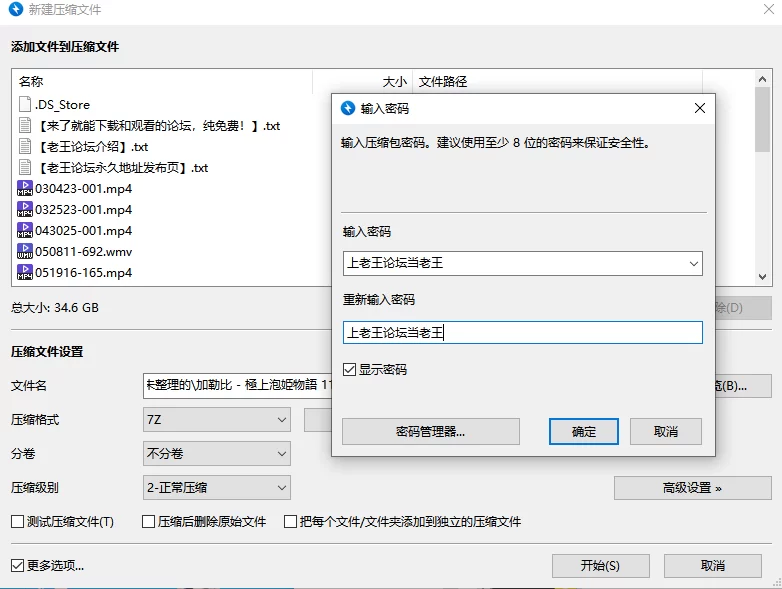The width and height of the screenshot is (782, 589).
Task: Click the 名称 column header
Action: [x=163, y=81]
